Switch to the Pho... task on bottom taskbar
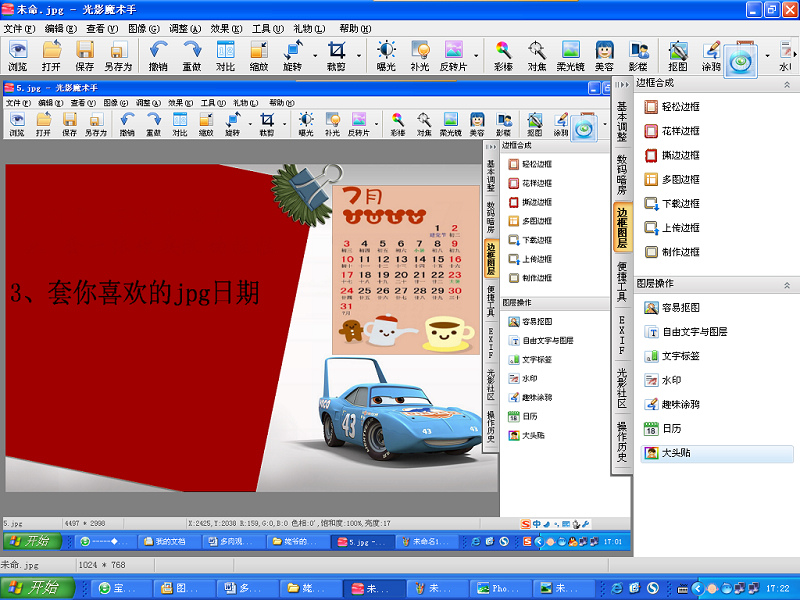800x600 pixels. click(x=500, y=589)
